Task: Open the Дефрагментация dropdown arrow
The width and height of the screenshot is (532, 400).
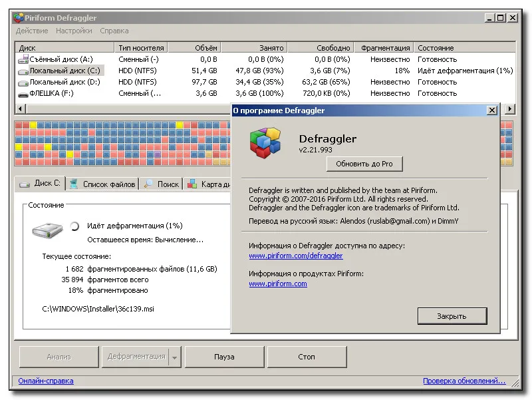Action: click(x=175, y=357)
